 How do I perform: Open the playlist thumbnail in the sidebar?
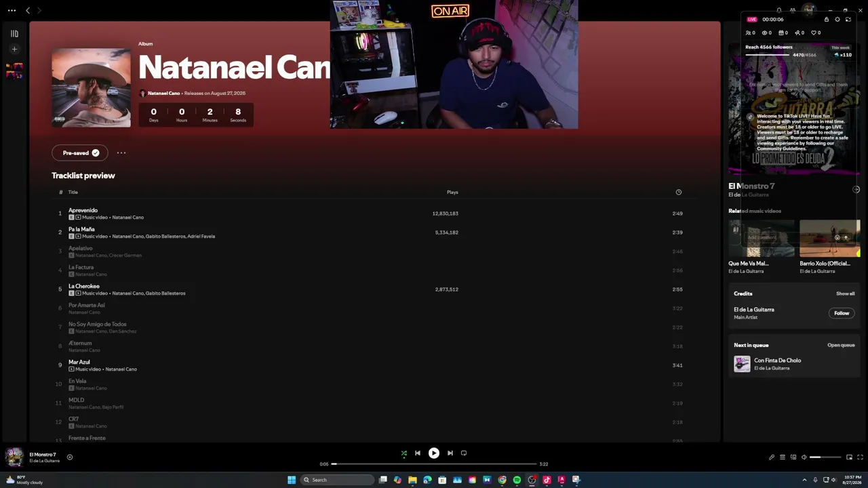point(14,70)
